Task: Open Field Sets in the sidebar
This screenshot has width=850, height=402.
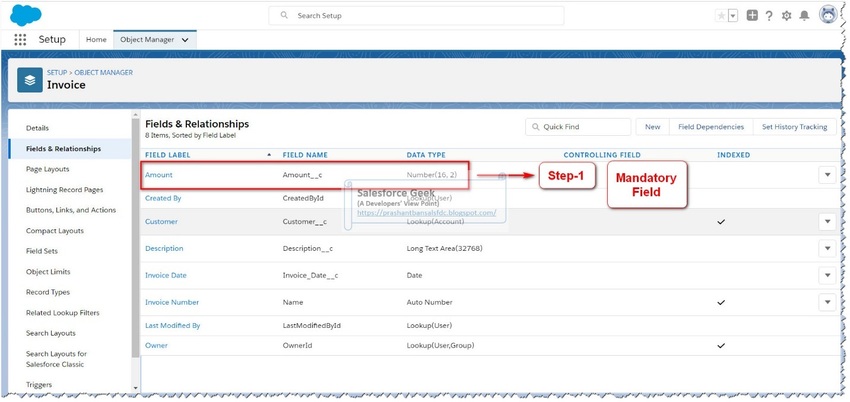Action: [x=42, y=251]
